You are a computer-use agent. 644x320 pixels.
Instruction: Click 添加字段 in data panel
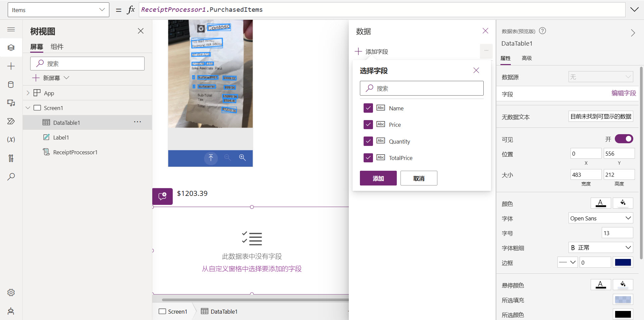372,51
